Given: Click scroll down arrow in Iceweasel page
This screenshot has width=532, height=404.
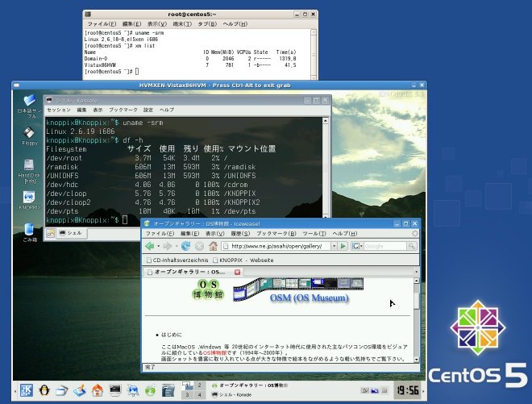Looking at the screenshot, I should (x=416, y=359).
